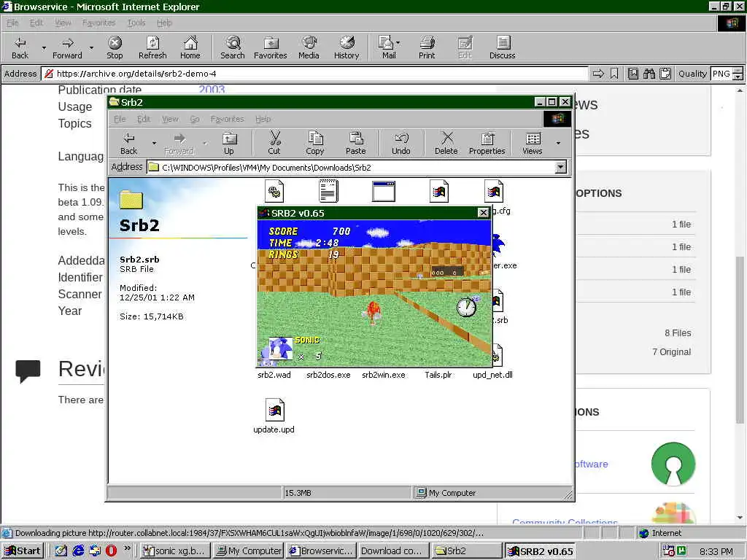Click Cut in Srb2 folder toolbar
The image size is (747, 560).
coord(274,144)
